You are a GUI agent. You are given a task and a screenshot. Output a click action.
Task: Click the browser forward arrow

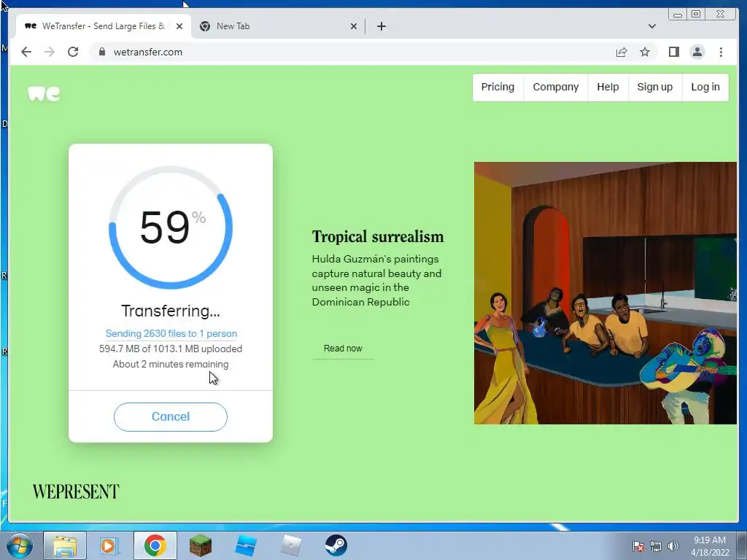(x=50, y=52)
